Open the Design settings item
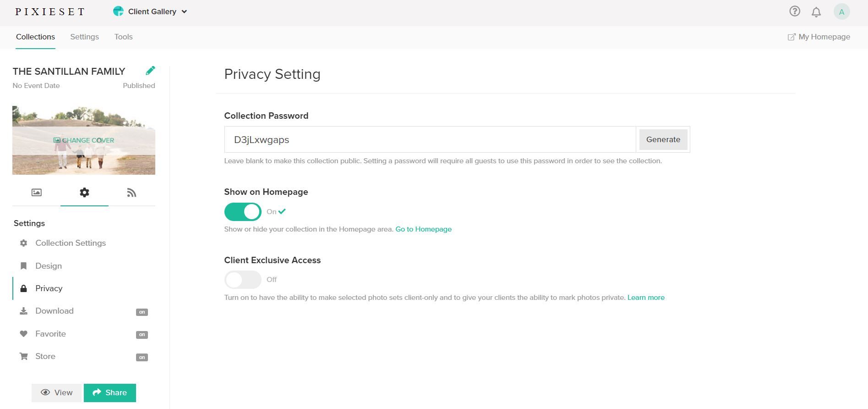868x409 pixels. pos(49,266)
